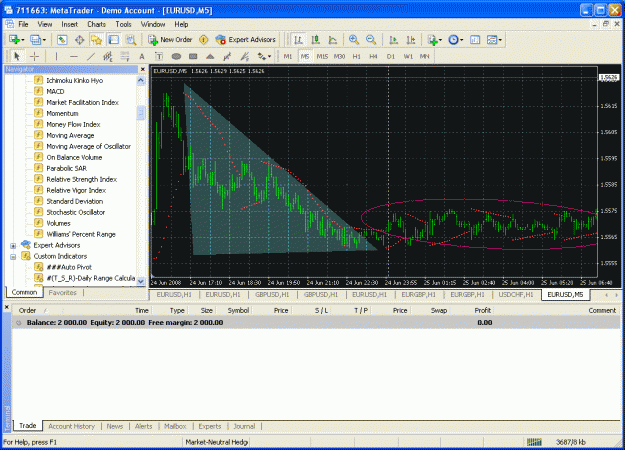
Task: Toggle the Navigator star-folder icon
Action: click(96, 39)
